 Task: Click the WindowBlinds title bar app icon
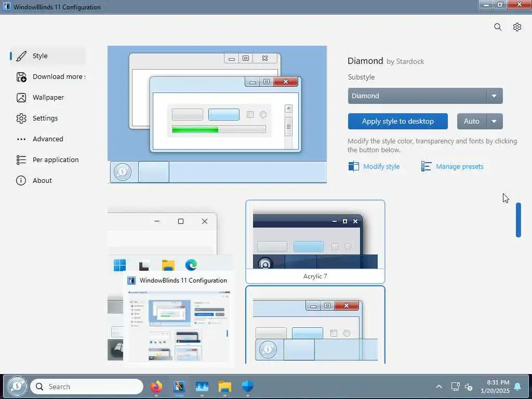pos(6,6)
